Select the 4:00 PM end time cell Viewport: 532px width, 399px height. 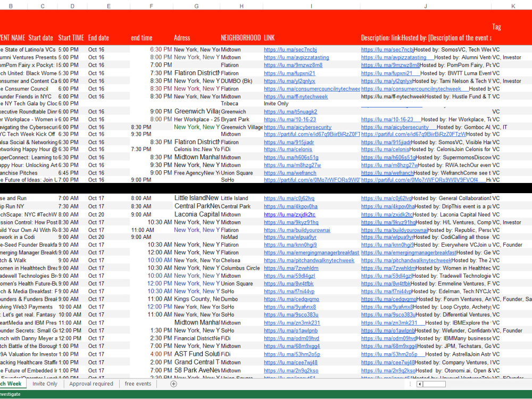click(x=161, y=354)
